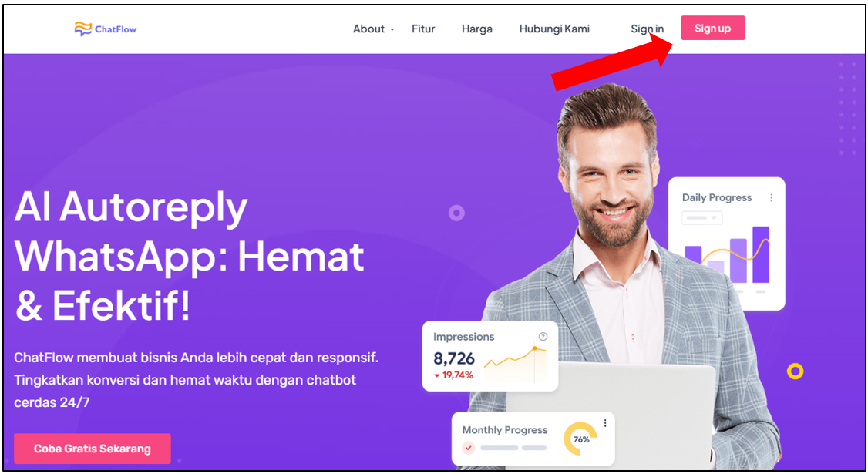Go to the Harga page

tap(477, 29)
